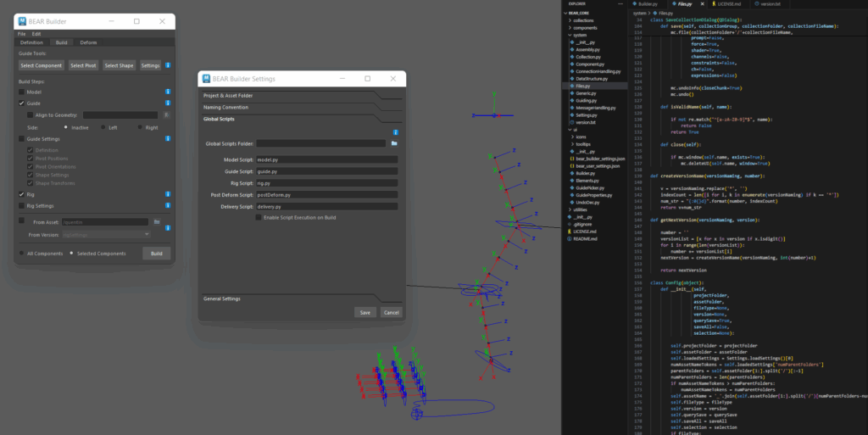This screenshot has height=435, width=868.
Task: Click the Build button
Action: coord(157,254)
